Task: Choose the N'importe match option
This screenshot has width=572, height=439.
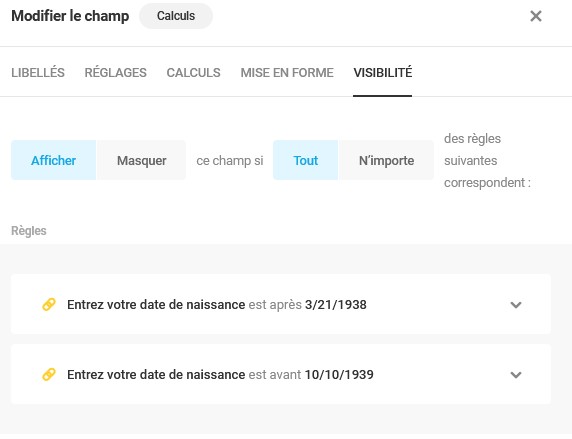Action: tap(386, 160)
